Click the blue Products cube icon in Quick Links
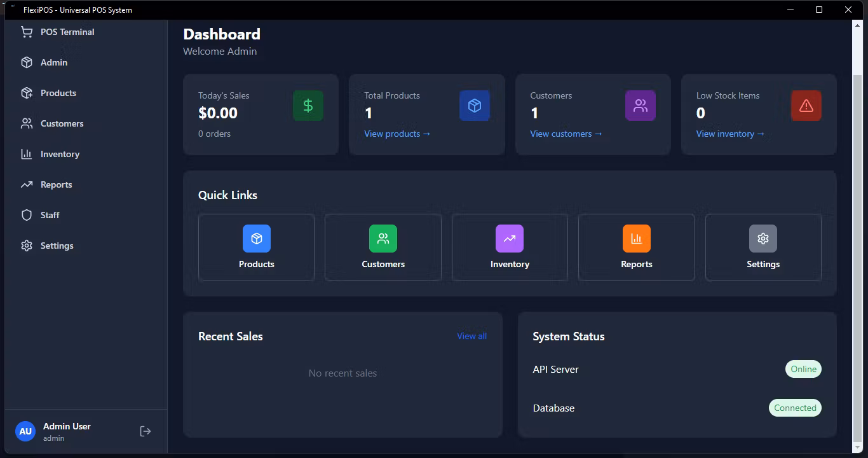Viewport: 868px width, 458px height. 257,239
